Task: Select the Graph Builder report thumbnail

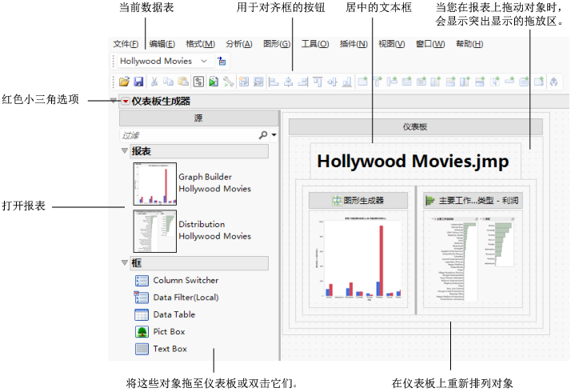Action: pos(155,184)
